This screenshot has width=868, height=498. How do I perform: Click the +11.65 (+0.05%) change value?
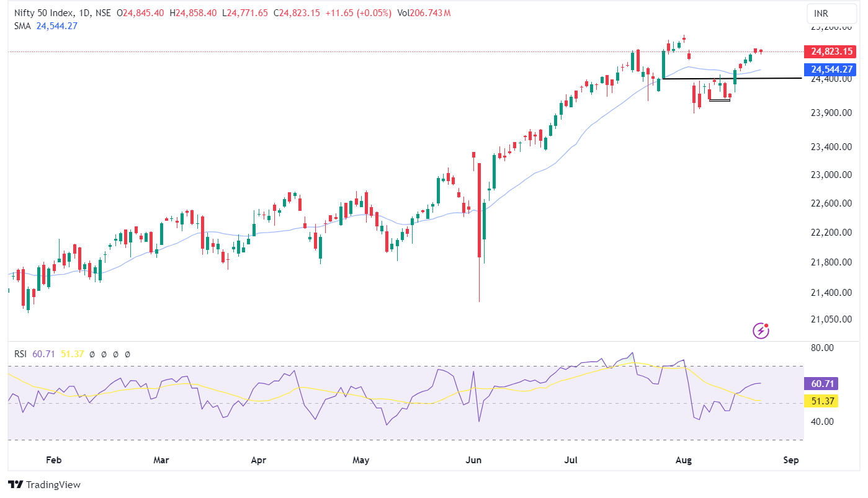pyautogui.click(x=358, y=13)
